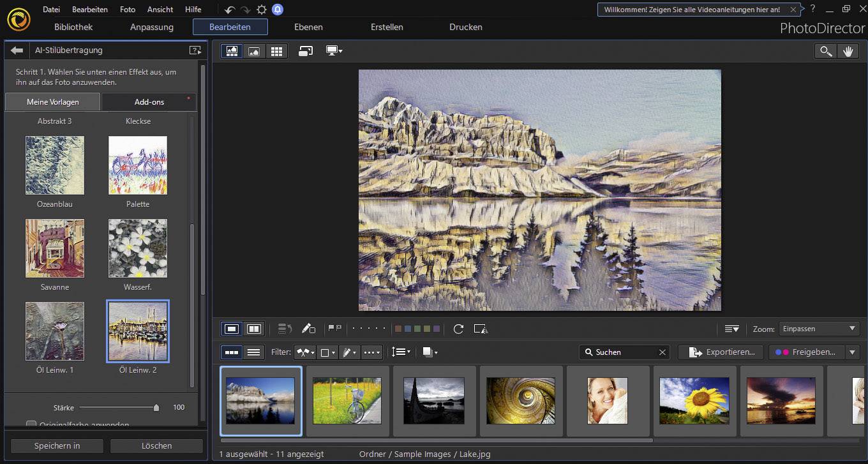Viewport: 868px width, 464px height.
Task: Select the viewer-only display mode icon
Action: point(254,51)
